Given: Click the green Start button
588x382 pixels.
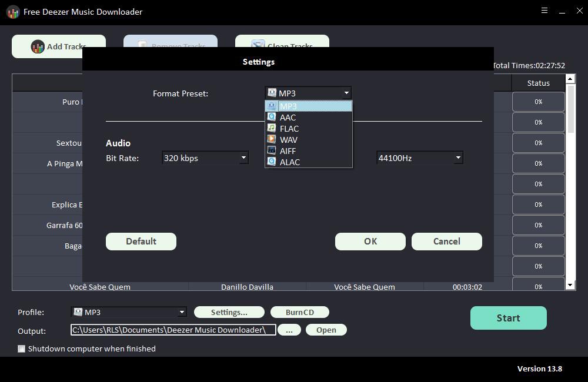Looking at the screenshot, I should click(509, 318).
